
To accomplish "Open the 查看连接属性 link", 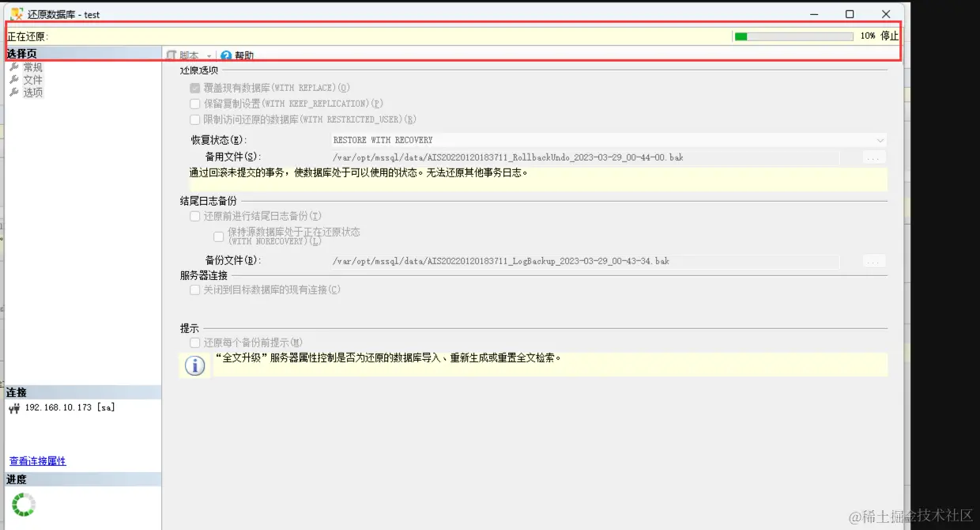I will tap(38, 461).
